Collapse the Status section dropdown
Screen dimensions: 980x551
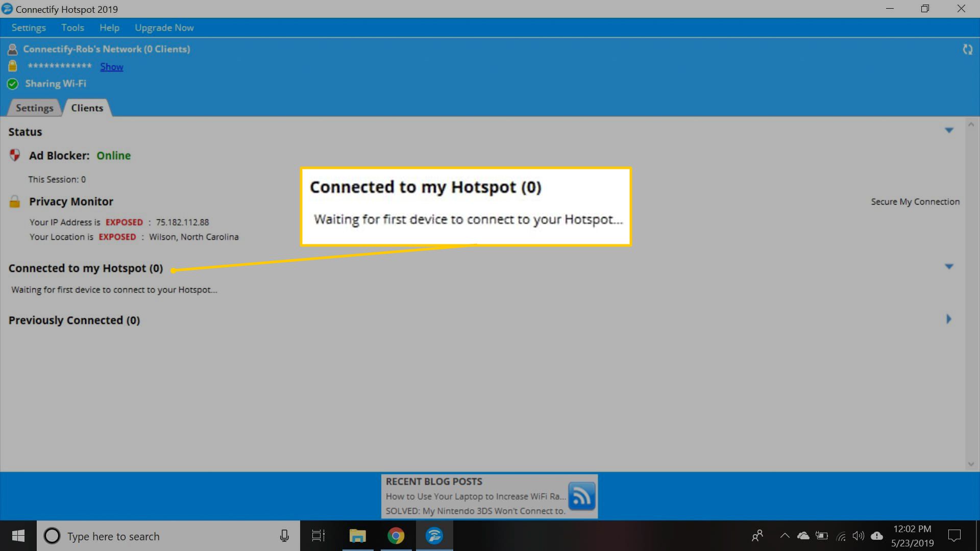coord(948,131)
